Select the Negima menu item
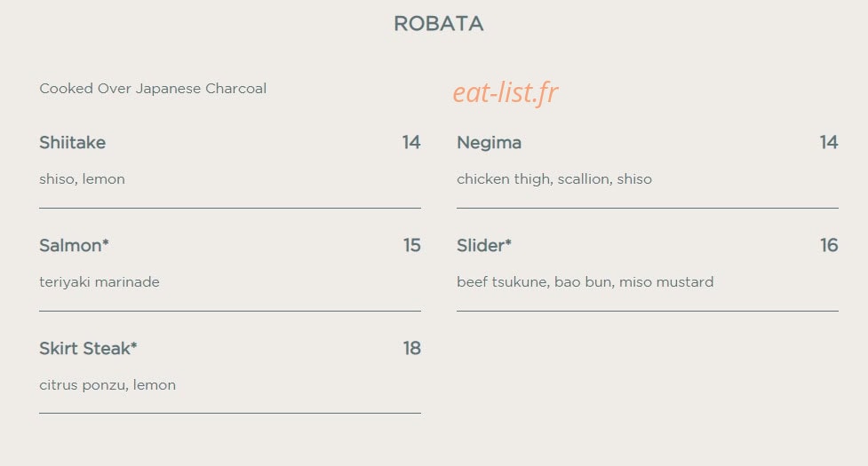 point(489,143)
